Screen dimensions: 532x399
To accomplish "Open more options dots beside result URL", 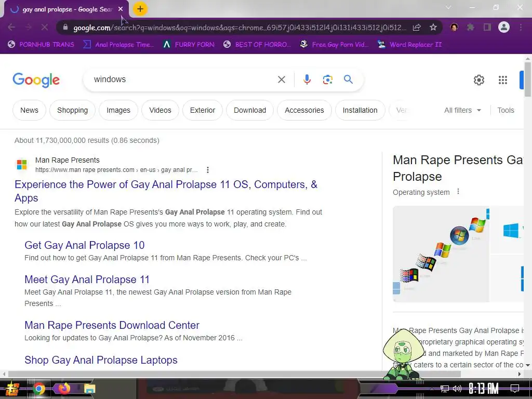I will [x=208, y=170].
